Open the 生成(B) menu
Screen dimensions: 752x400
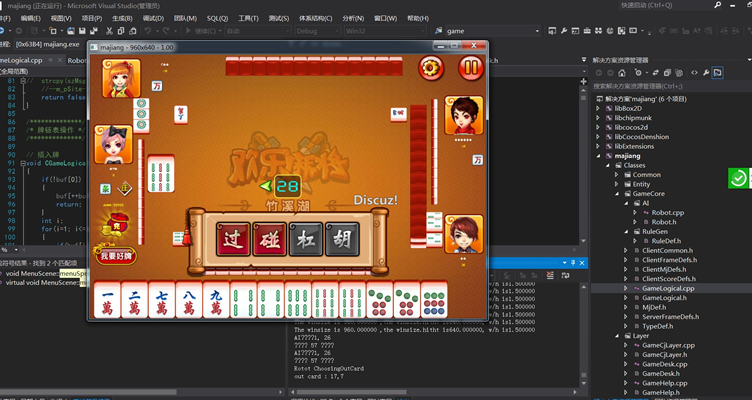click(x=122, y=18)
